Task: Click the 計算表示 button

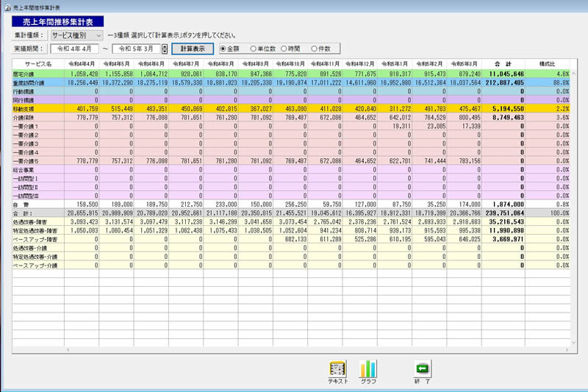Action: [193, 49]
